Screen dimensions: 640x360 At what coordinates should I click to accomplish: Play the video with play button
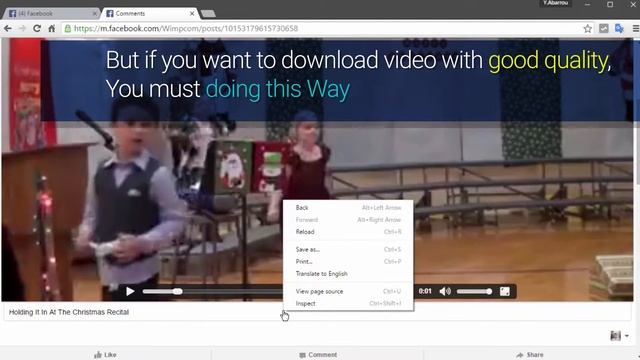click(x=130, y=291)
